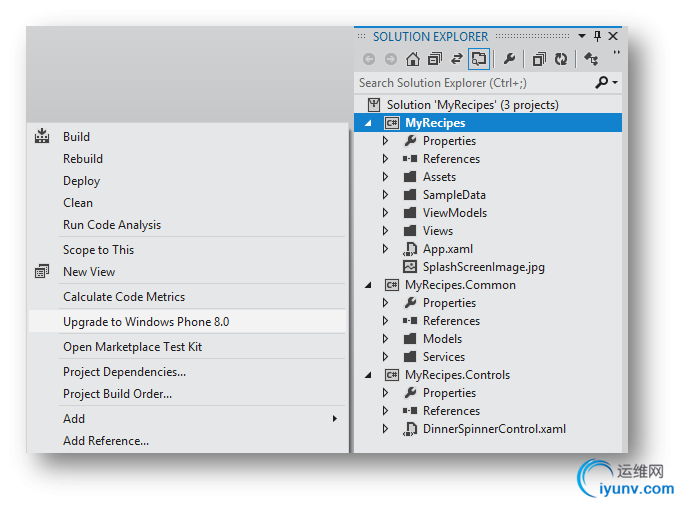Open Properties via the wrench toolbar icon
The width and height of the screenshot is (680, 505).
(509, 59)
